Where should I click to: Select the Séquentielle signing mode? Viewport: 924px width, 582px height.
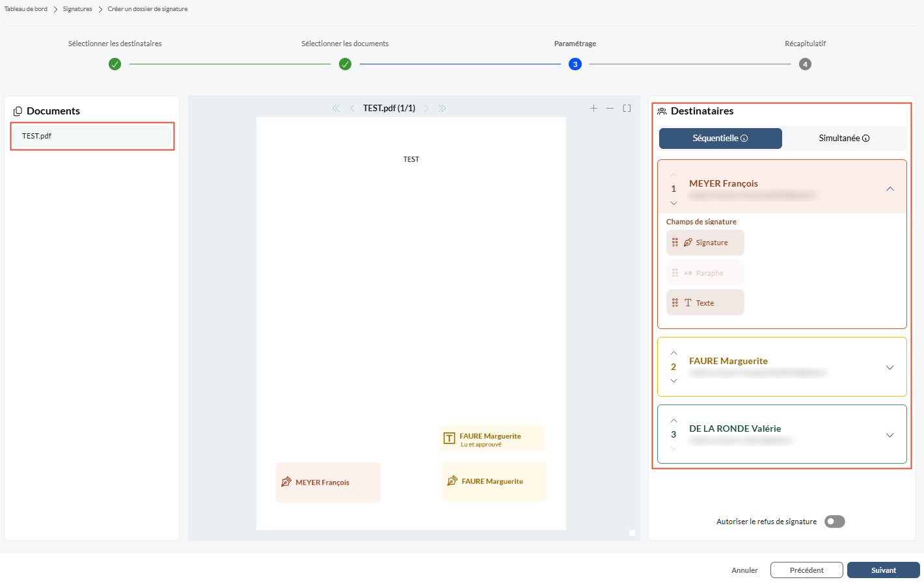tap(720, 139)
